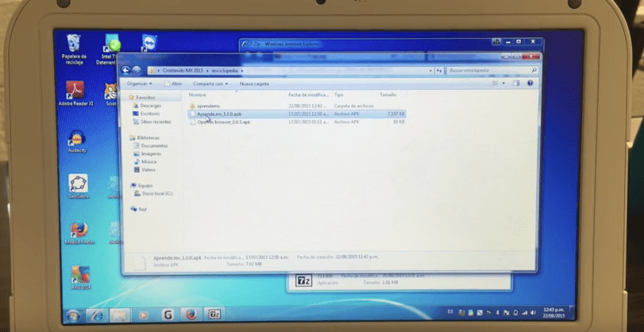Click the file Explorer taskbar button
The height and width of the screenshot is (332, 644).
(x=120, y=315)
